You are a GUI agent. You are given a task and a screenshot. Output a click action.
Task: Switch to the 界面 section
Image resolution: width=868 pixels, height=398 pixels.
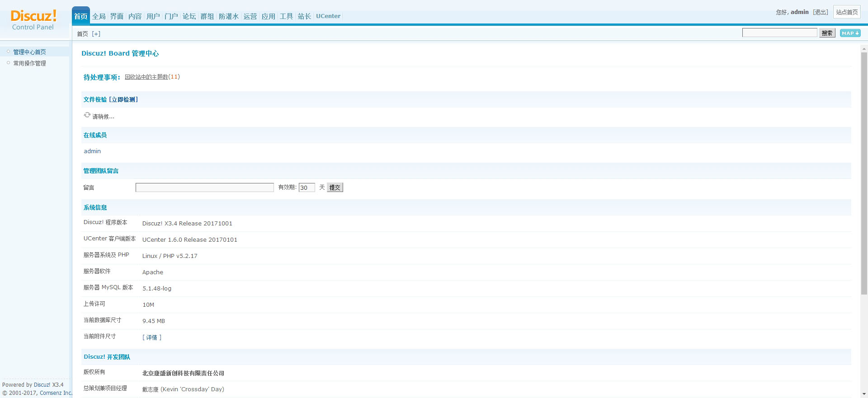[x=117, y=16]
